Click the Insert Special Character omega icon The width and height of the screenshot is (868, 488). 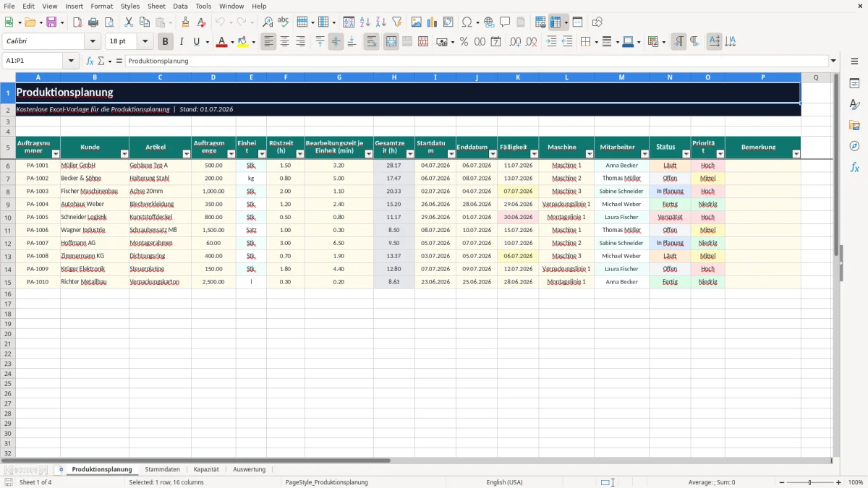click(x=467, y=22)
